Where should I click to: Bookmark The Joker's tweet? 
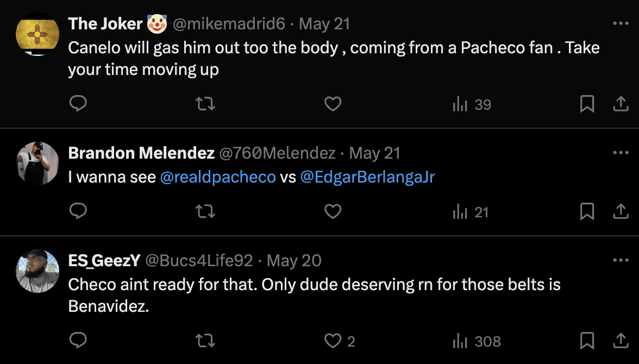tap(587, 104)
